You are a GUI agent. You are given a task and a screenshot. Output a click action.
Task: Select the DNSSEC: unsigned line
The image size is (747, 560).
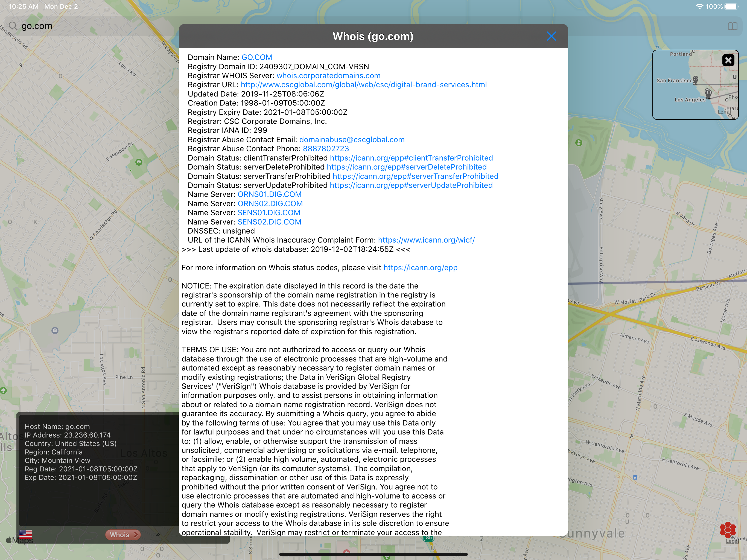pyautogui.click(x=221, y=231)
